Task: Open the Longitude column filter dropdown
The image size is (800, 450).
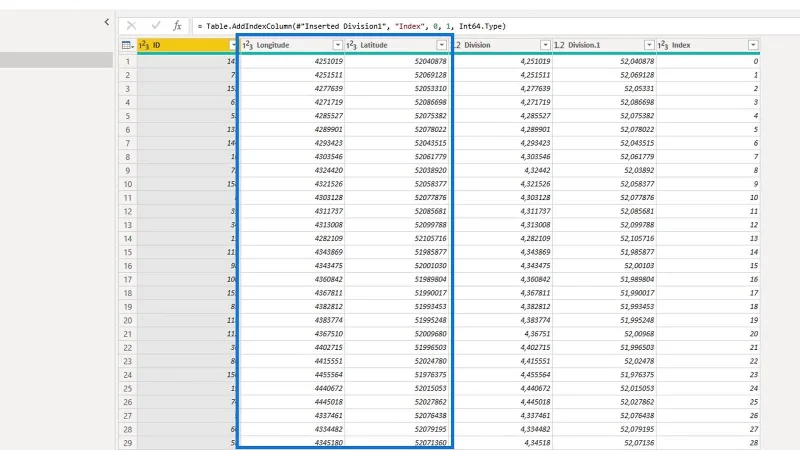Action: pos(337,45)
